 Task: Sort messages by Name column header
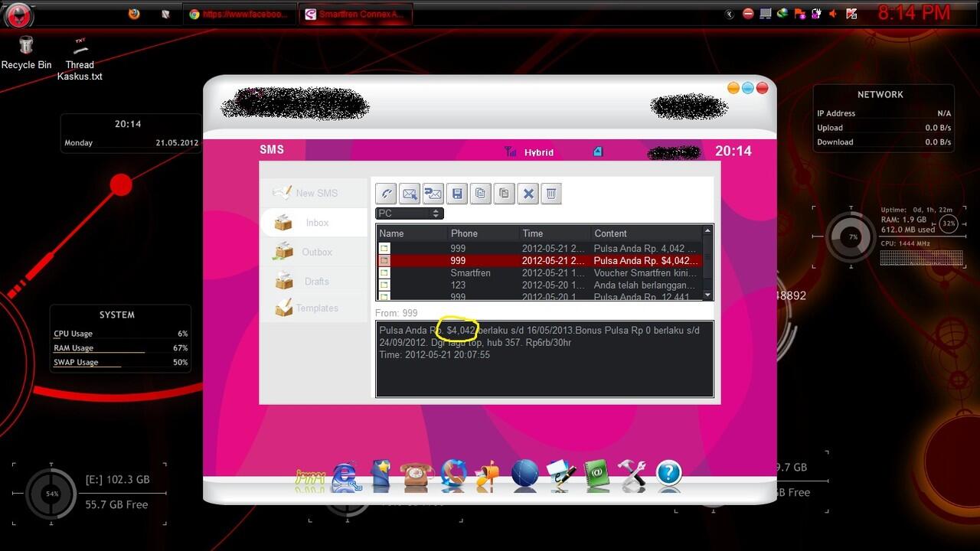click(411, 233)
